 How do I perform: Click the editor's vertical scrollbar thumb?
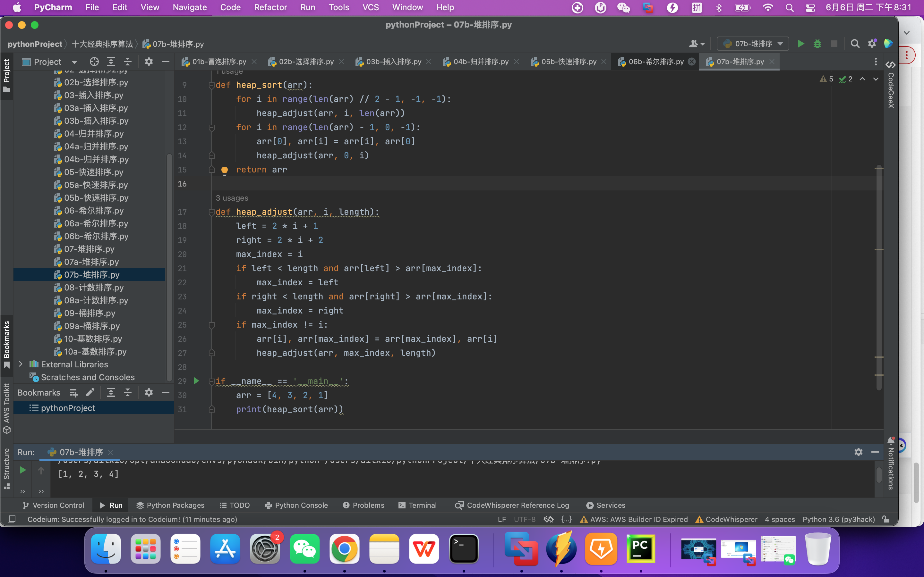pyautogui.click(x=878, y=279)
